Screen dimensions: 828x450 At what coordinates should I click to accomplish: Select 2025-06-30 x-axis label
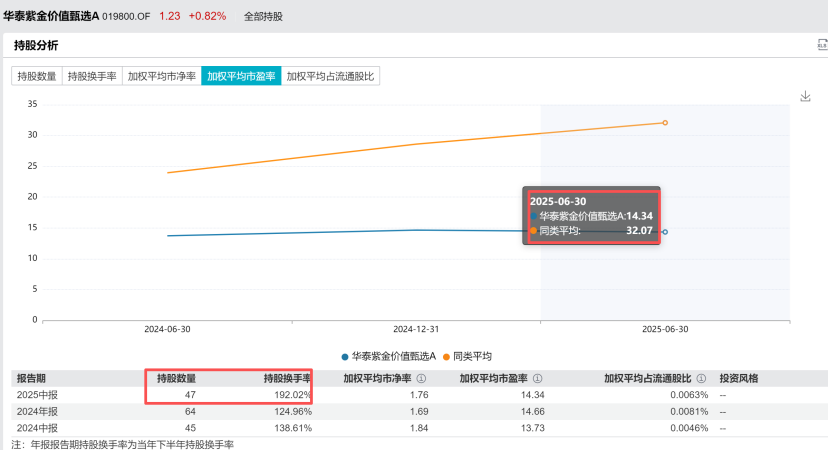click(x=665, y=329)
